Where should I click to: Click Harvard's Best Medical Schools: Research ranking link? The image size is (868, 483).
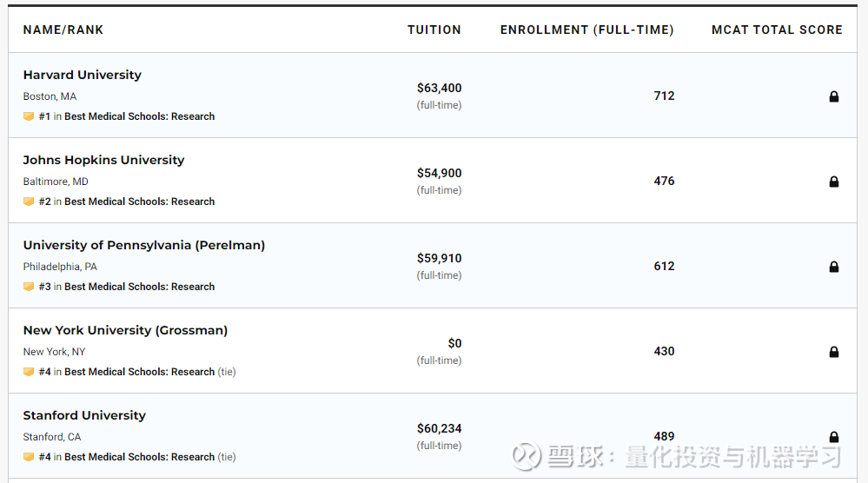point(139,116)
